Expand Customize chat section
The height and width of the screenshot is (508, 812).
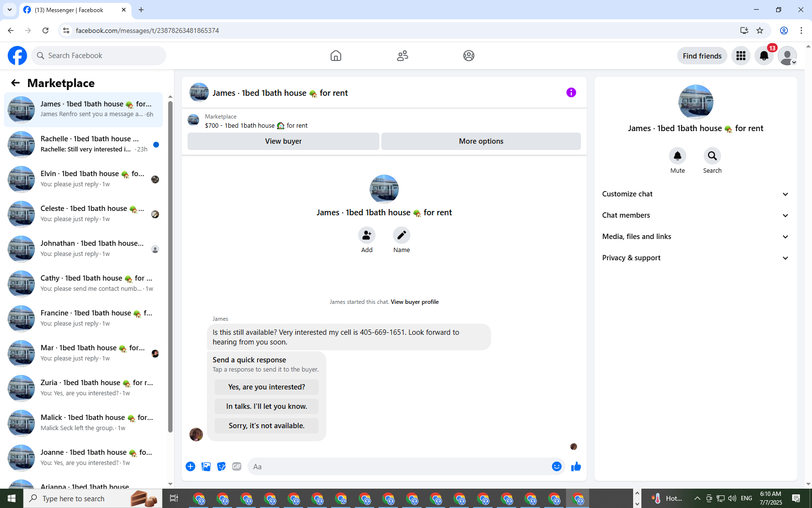pos(696,194)
